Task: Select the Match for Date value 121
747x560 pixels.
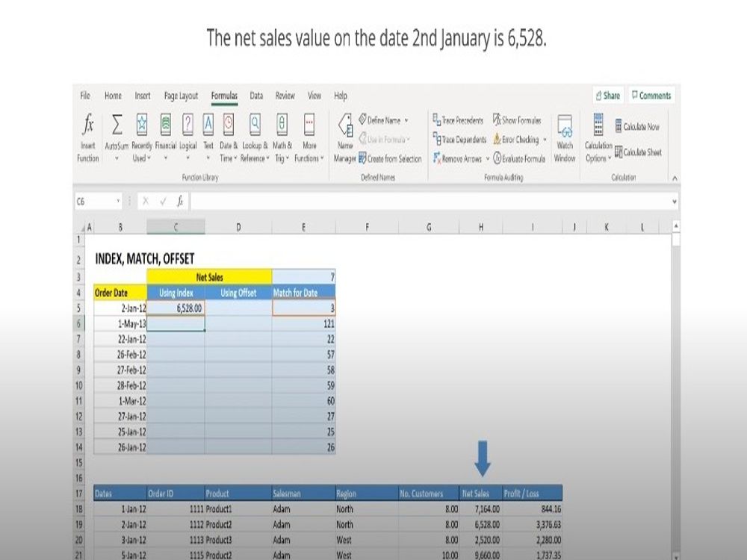Action: point(303,324)
